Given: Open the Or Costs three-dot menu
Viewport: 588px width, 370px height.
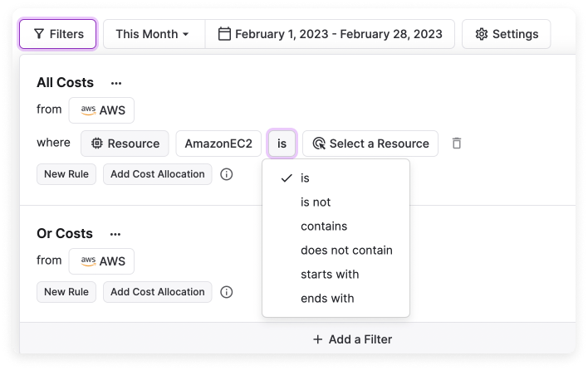Looking at the screenshot, I should tap(115, 234).
